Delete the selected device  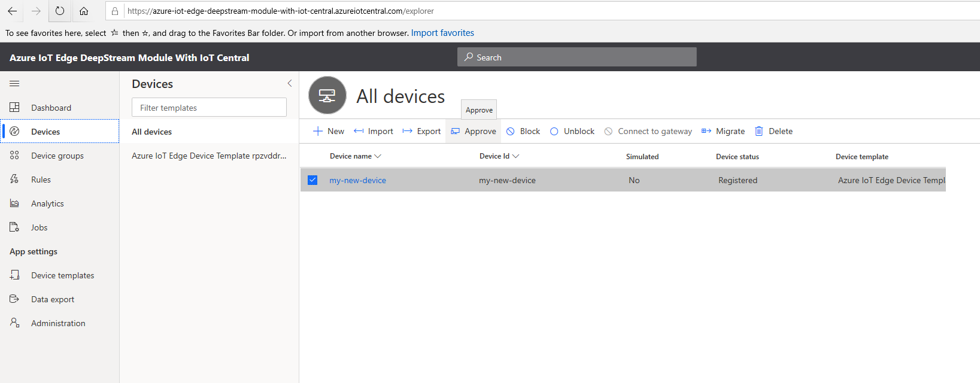(773, 131)
